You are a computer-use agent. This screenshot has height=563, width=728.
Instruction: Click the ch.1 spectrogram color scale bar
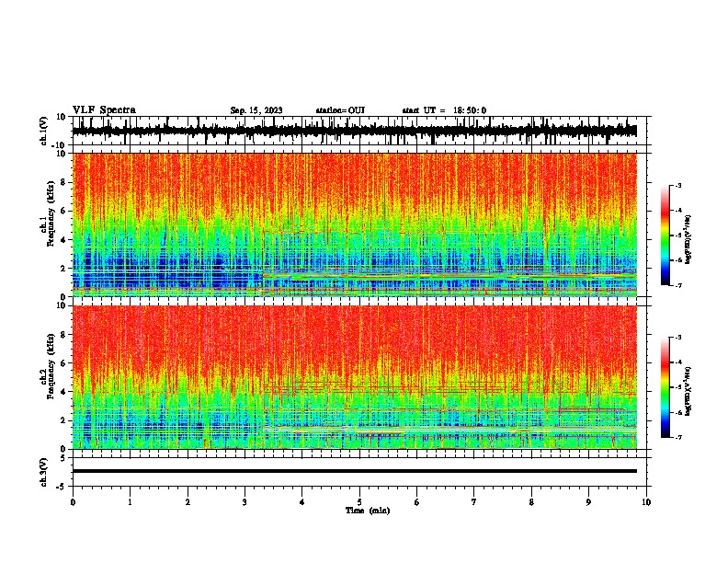665,236
